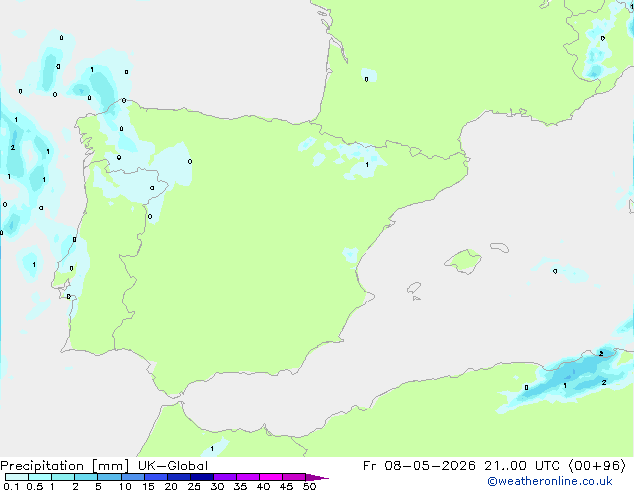Viewport: 634px width, 490px height.
Task: Click the legend swatch between 0.1 and 0.5
Action: click(x=17, y=477)
